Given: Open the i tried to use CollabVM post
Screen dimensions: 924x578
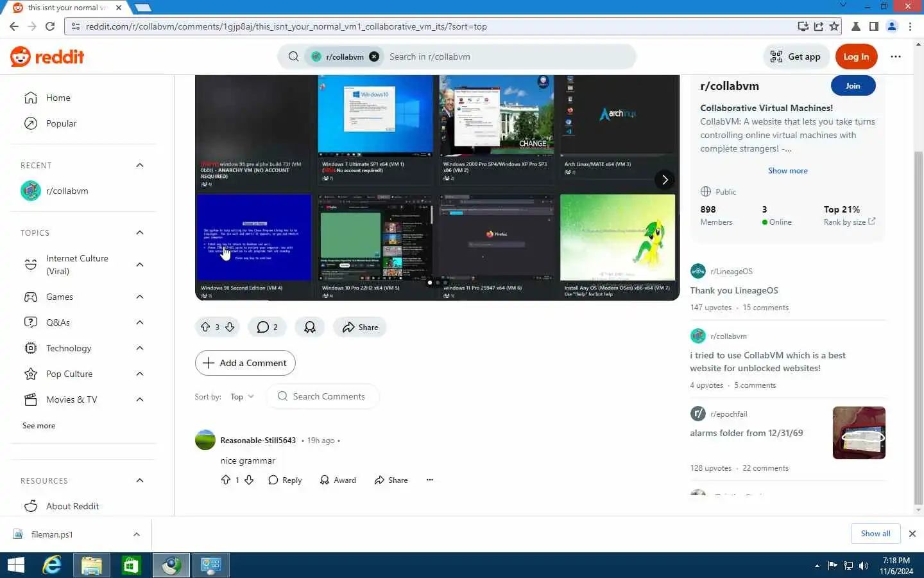Looking at the screenshot, I should coord(767,362).
